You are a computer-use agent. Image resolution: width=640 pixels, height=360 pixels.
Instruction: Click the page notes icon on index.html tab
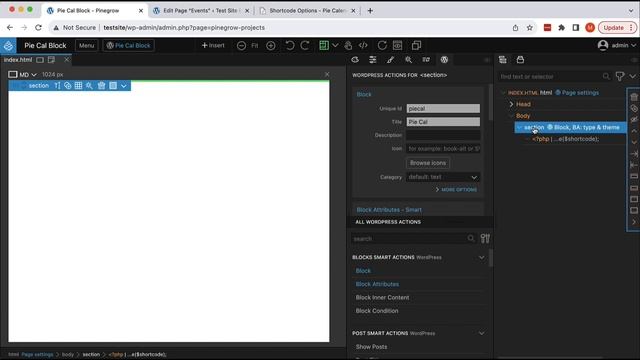click(x=51, y=60)
